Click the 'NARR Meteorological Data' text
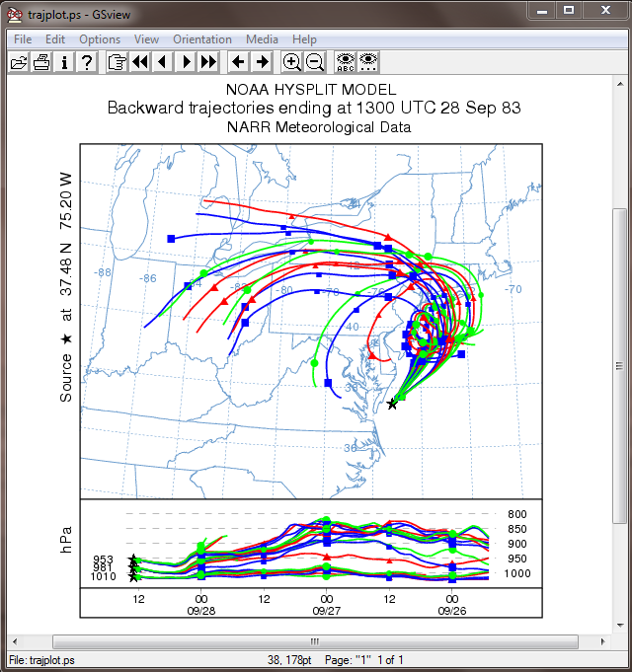Viewport: 632px width, 672px height. point(319,127)
